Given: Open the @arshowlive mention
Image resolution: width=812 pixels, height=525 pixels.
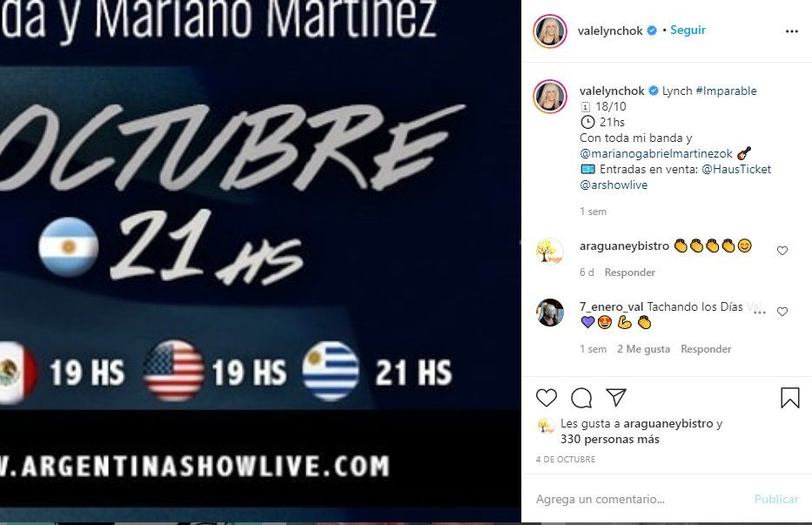Looking at the screenshot, I should click(614, 185).
